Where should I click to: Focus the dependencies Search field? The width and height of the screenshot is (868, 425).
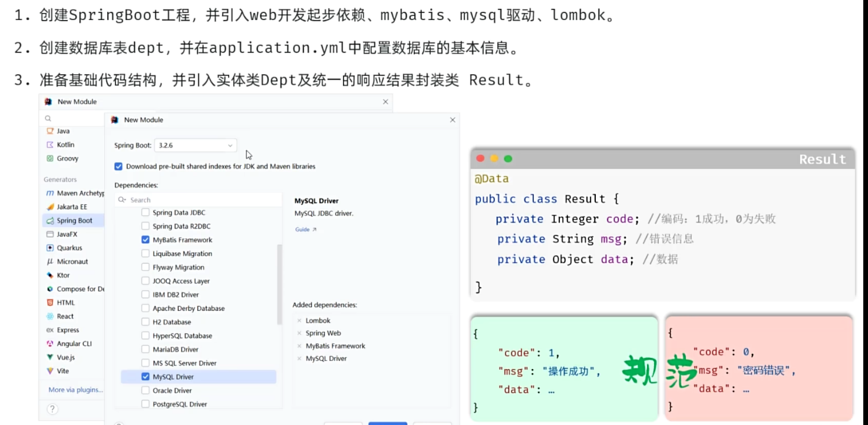199,200
